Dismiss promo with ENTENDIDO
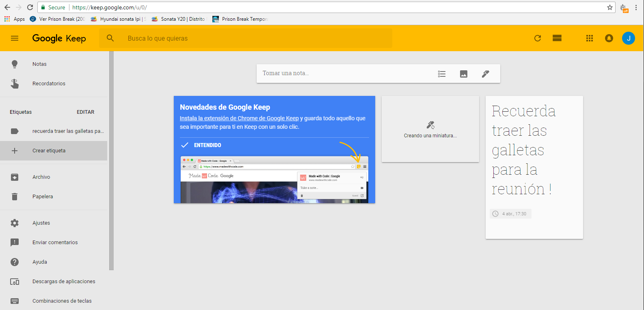Image resolution: width=644 pixels, height=310 pixels. (207, 145)
